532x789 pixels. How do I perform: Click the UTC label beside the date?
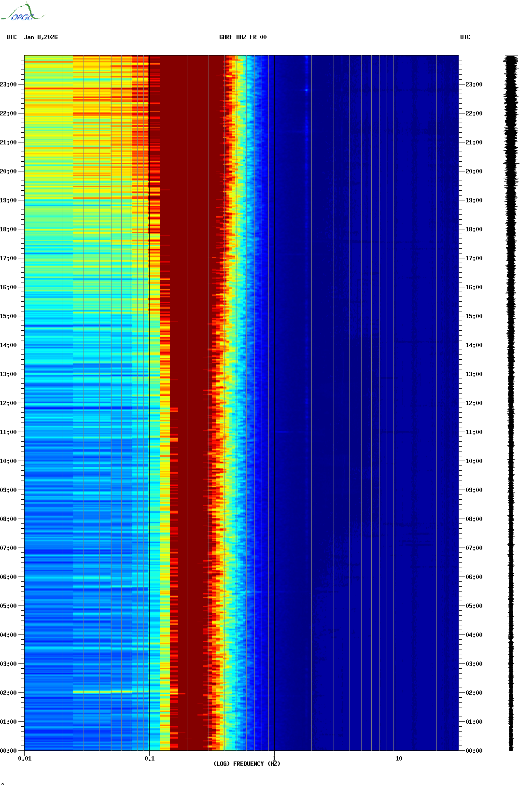(x=12, y=37)
